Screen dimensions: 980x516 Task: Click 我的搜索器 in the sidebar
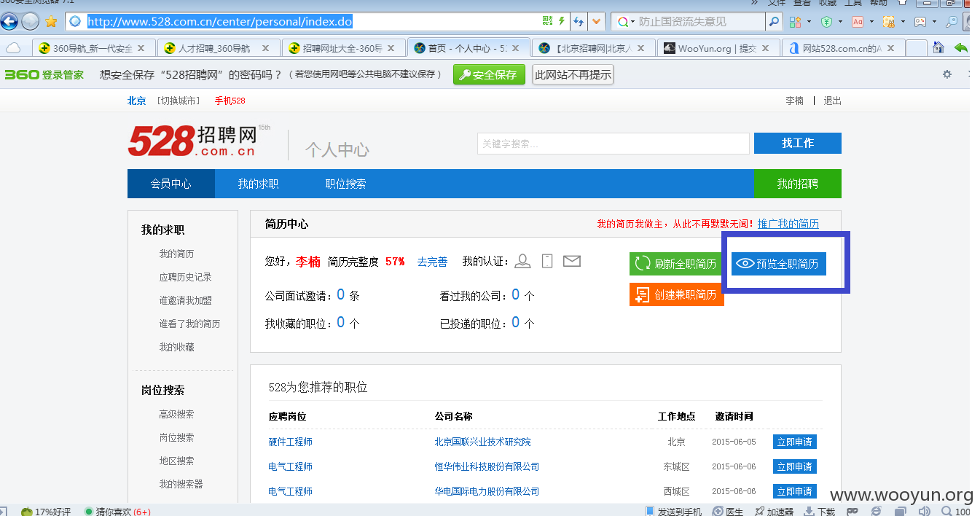point(181,485)
